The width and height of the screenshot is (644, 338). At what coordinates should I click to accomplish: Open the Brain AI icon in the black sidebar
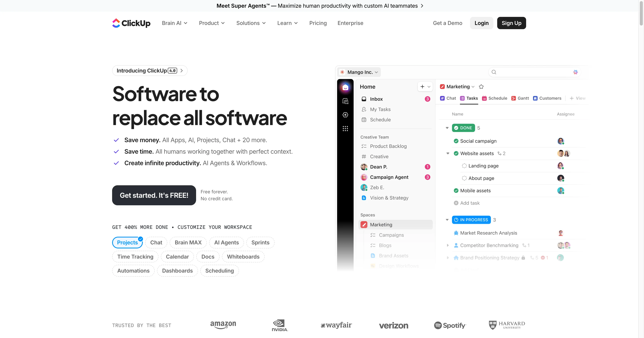point(345,115)
